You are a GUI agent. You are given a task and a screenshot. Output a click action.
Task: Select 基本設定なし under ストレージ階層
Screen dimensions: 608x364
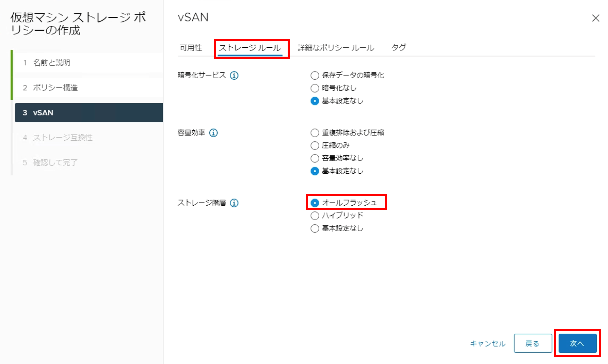pyautogui.click(x=315, y=228)
